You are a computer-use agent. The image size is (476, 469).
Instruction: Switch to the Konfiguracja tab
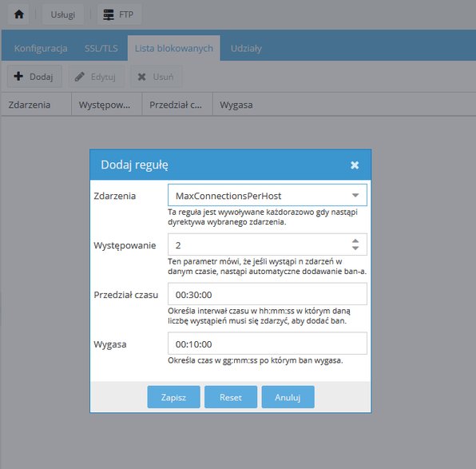pyautogui.click(x=41, y=48)
